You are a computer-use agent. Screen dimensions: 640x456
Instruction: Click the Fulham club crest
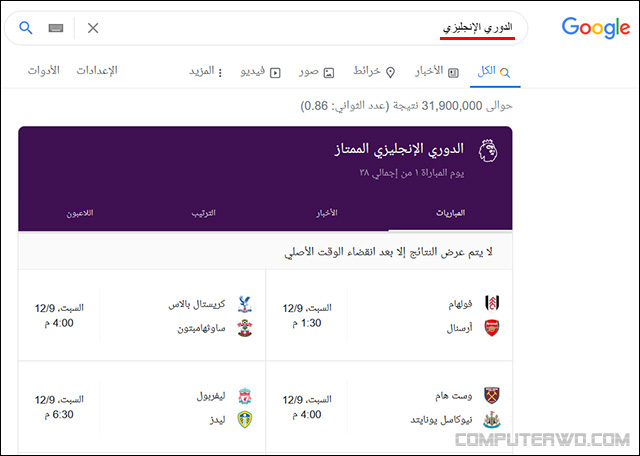[x=492, y=303]
